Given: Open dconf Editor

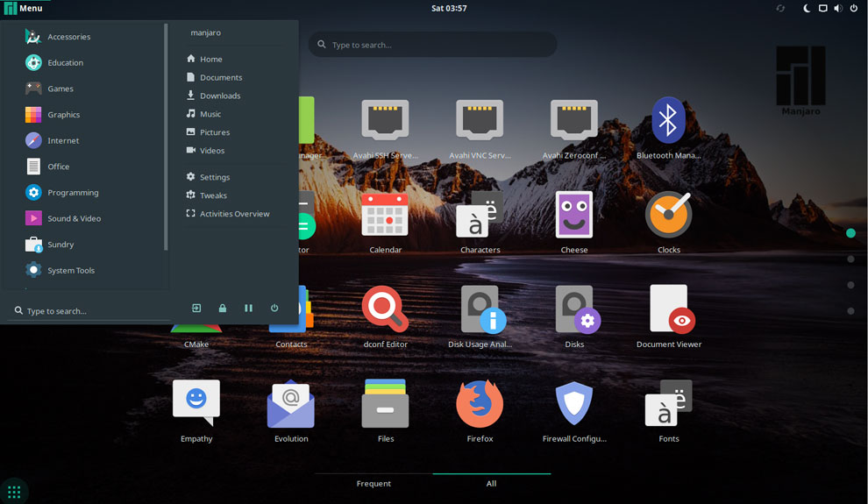Looking at the screenshot, I should point(385,317).
